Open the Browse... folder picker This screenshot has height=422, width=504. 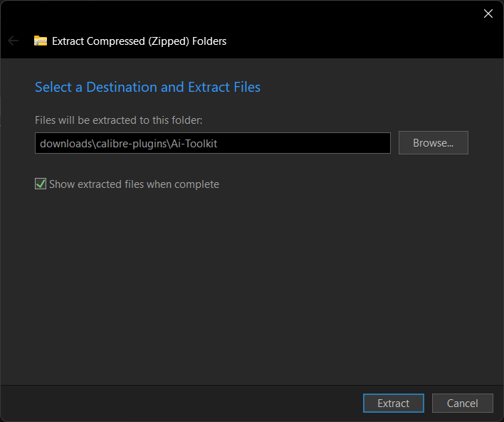(x=434, y=143)
